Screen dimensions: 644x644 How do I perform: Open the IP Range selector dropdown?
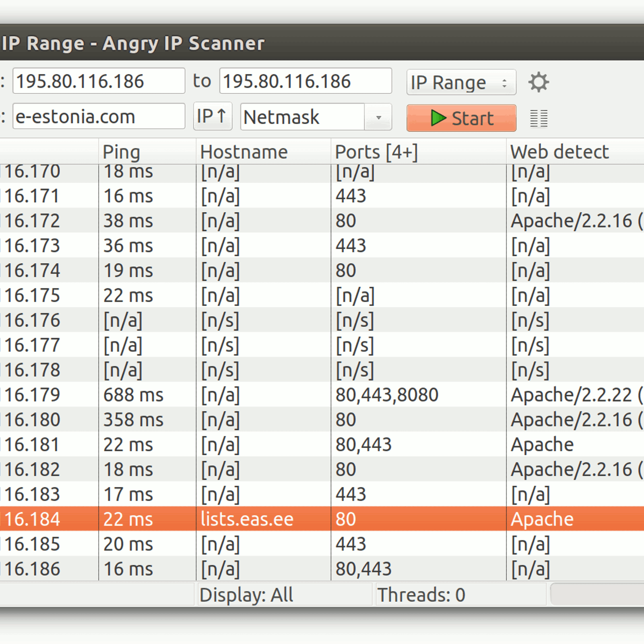461,83
